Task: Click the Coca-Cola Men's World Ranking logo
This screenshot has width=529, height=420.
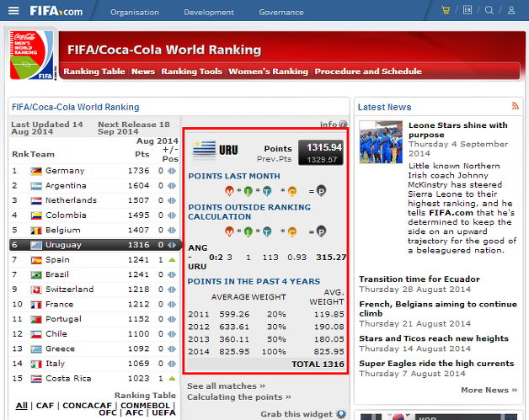Action: point(32,55)
